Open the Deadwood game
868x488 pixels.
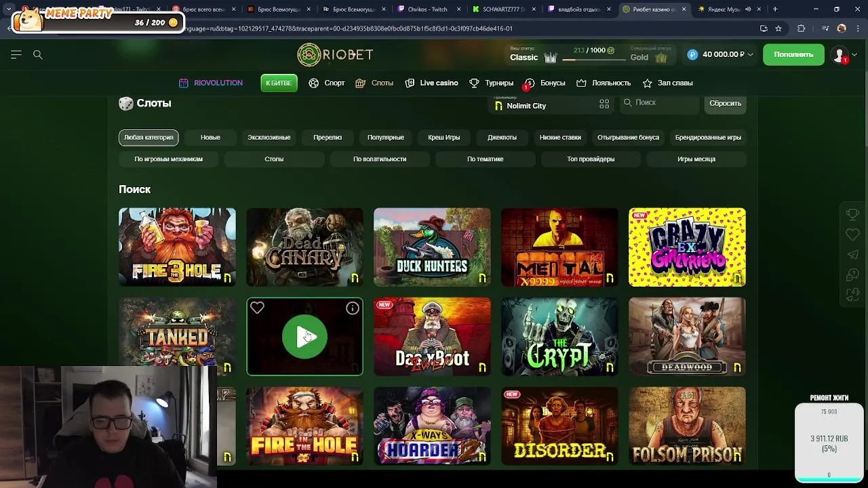(687, 336)
